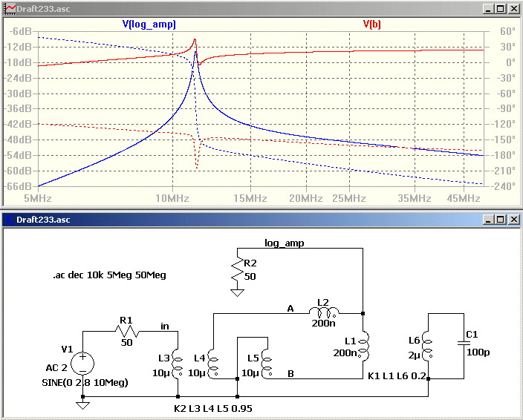Maximize the waveform plot window
This screenshot has height=420, width=523.
500,9
